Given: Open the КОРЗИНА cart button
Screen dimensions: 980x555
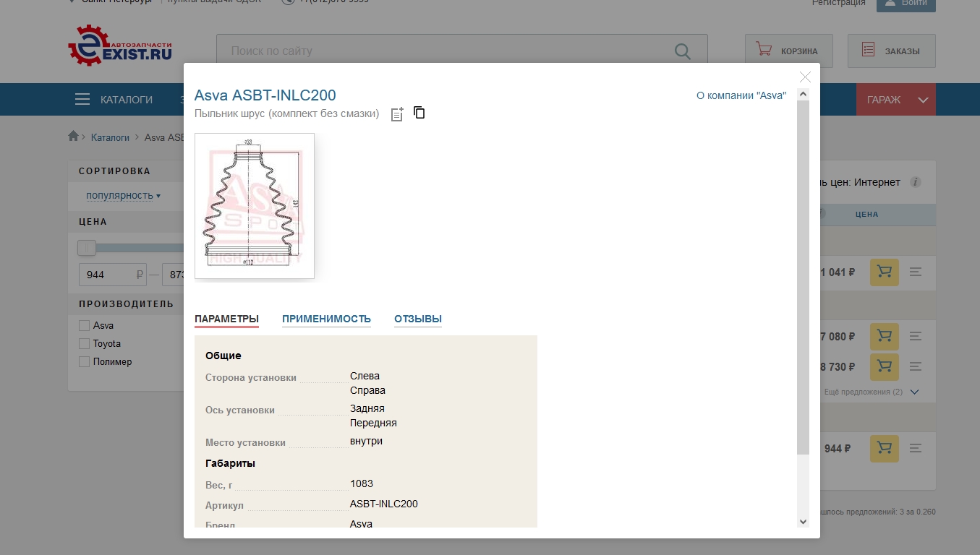Looking at the screenshot, I should (x=789, y=51).
